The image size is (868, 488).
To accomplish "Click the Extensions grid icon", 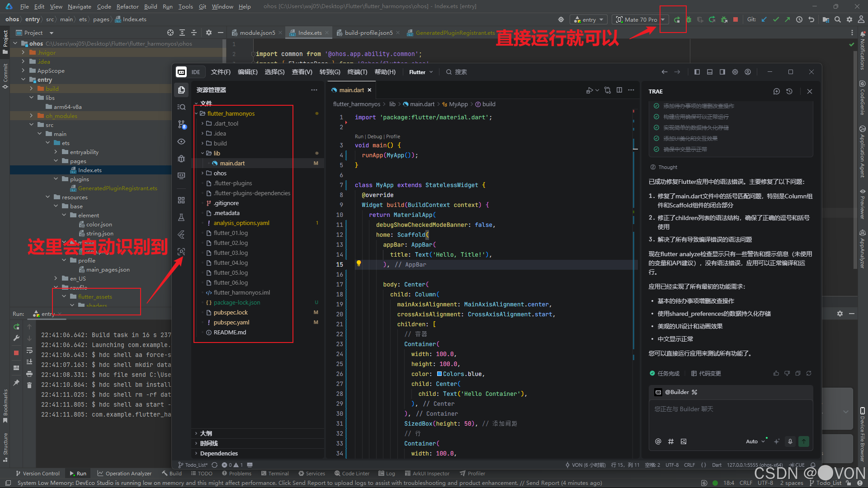I will coord(181,200).
